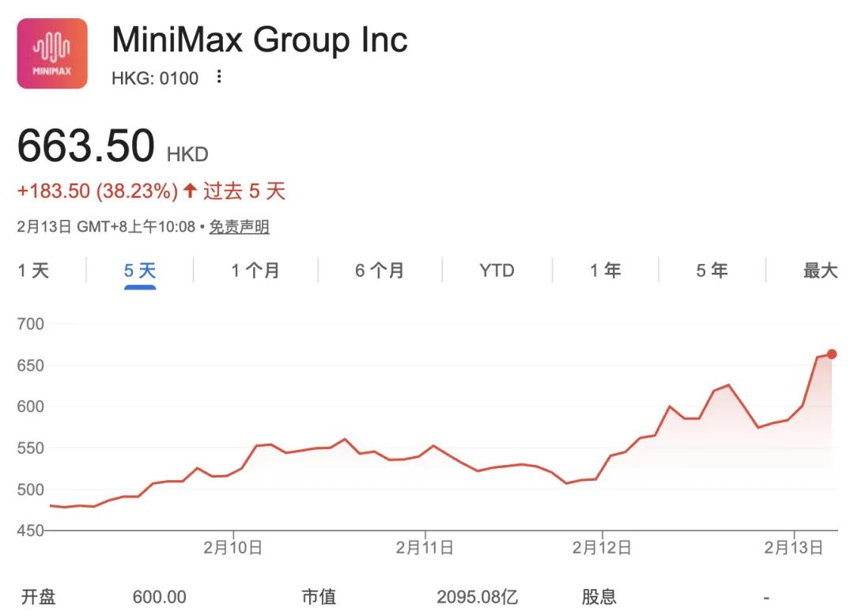Show the YTD price chart
The width and height of the screenshot is (854, 616).
(x=497, y=270)
